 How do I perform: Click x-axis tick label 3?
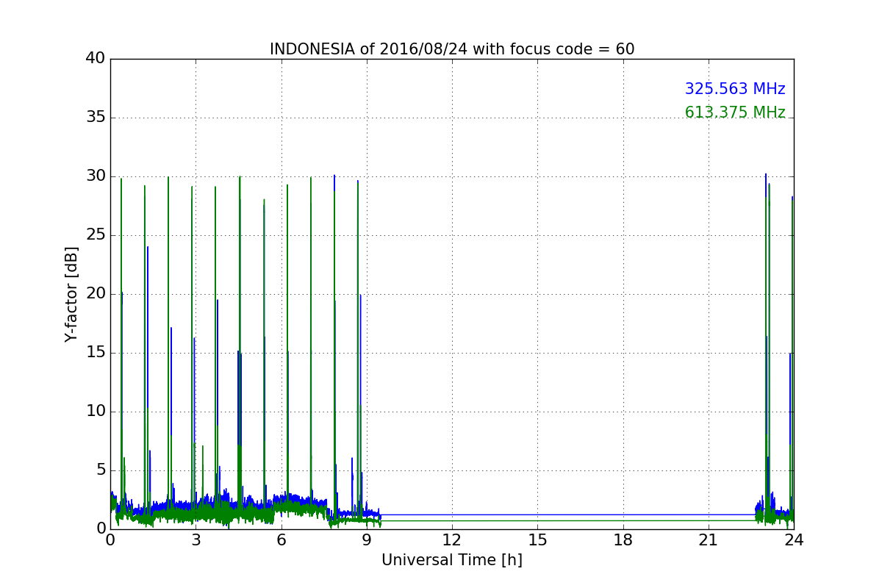pyautogui.click(x=196, y=539)
